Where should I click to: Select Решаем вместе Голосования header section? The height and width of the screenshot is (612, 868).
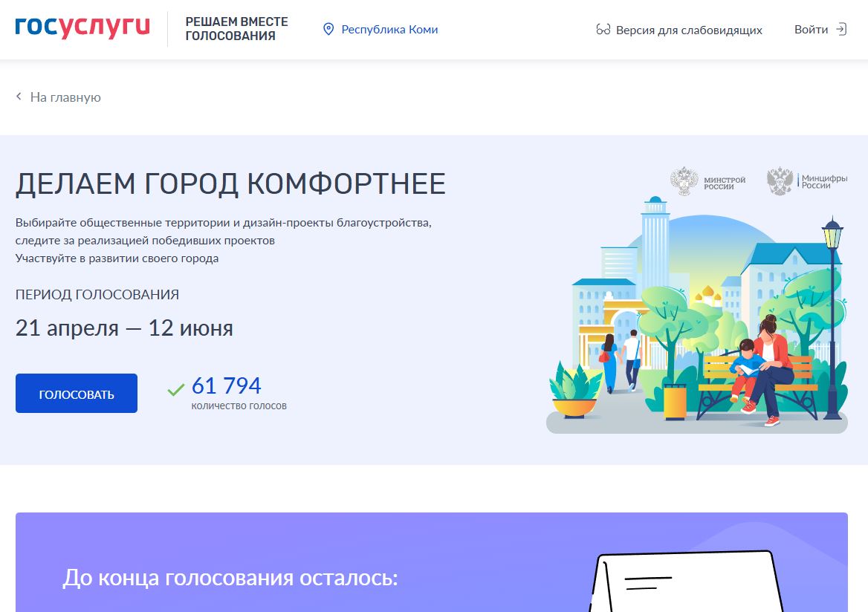(236, 29)
